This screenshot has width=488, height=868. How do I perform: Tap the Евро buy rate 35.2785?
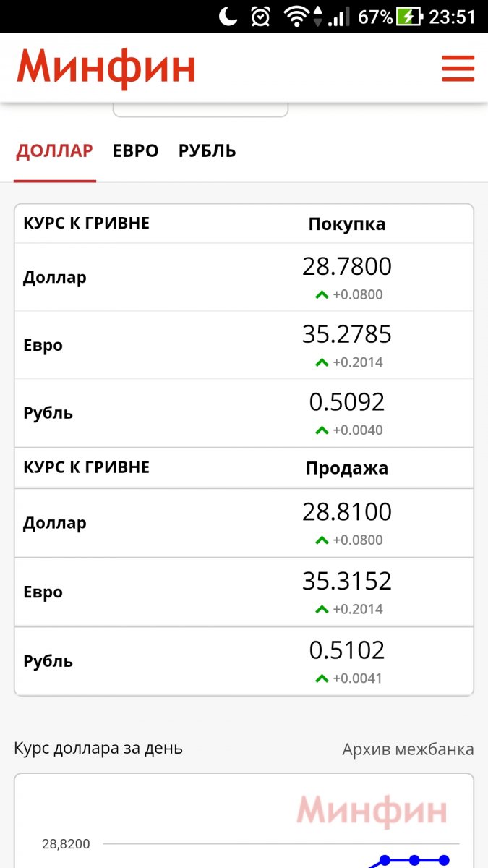coord(347,334)
